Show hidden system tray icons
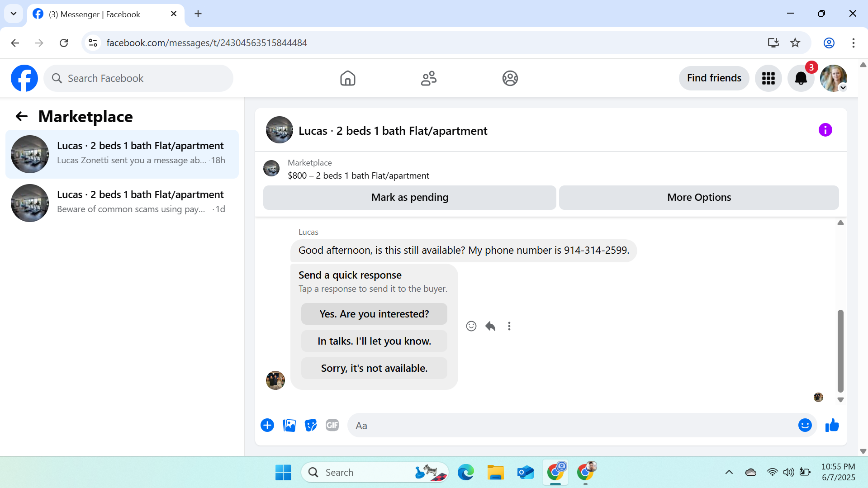 point(729,472)
